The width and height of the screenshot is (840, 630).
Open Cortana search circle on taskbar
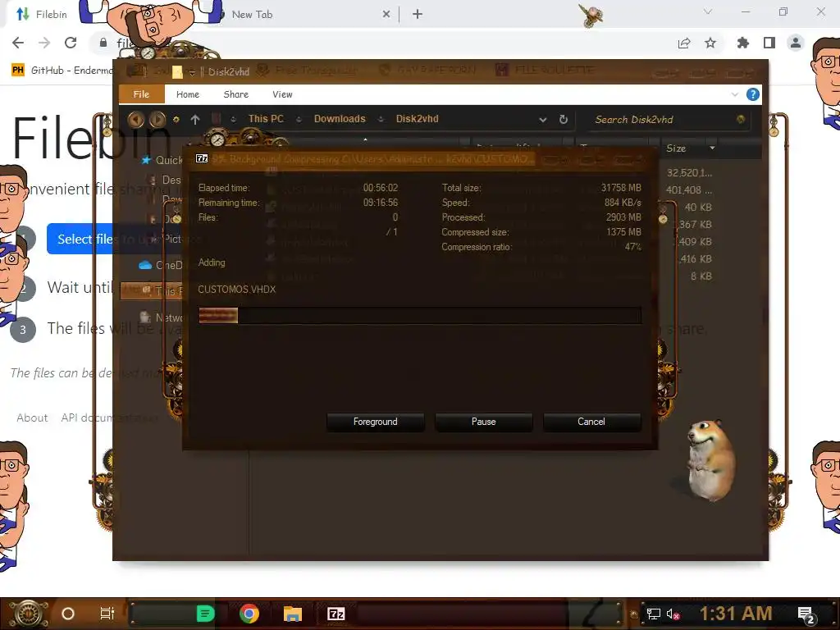68,614
